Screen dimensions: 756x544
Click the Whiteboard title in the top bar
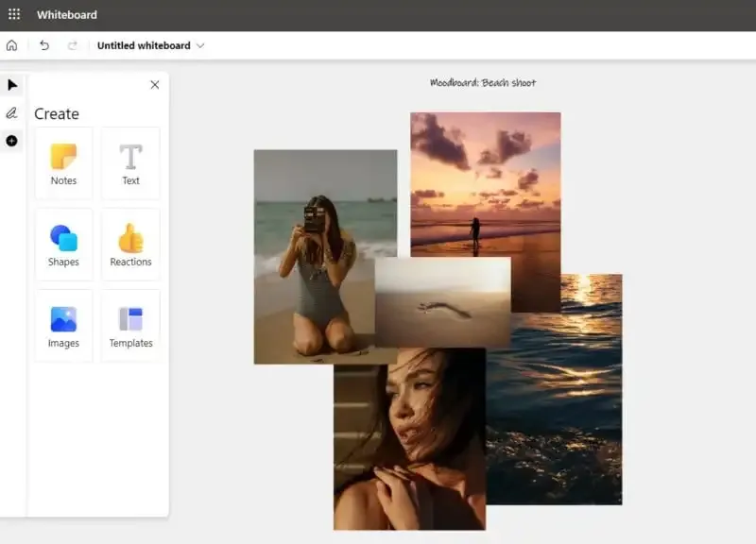(66, 14)
